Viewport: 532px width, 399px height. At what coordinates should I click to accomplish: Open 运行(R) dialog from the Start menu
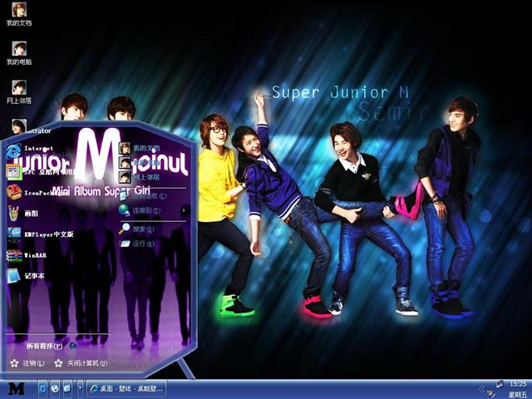coord(140,244)
